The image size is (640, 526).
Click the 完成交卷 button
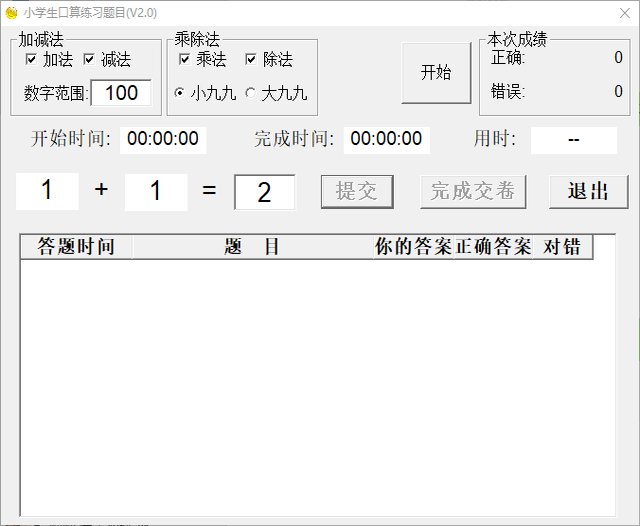[473, 191]
